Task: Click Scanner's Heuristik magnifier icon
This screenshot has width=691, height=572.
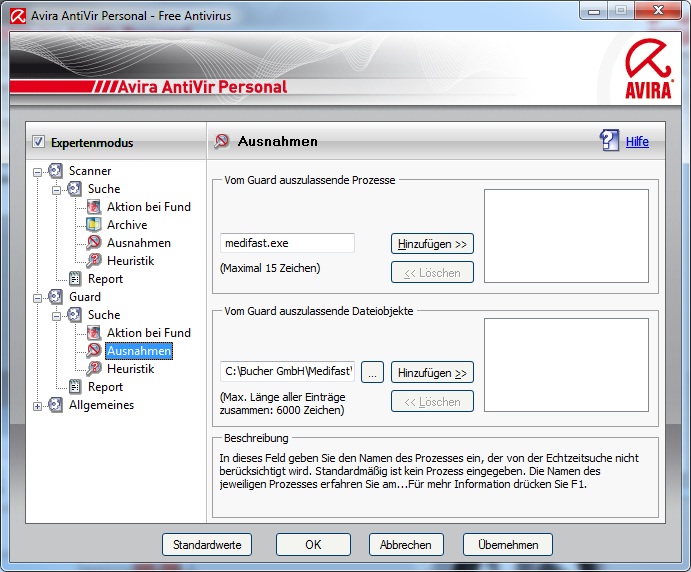Action: (93, 261)
